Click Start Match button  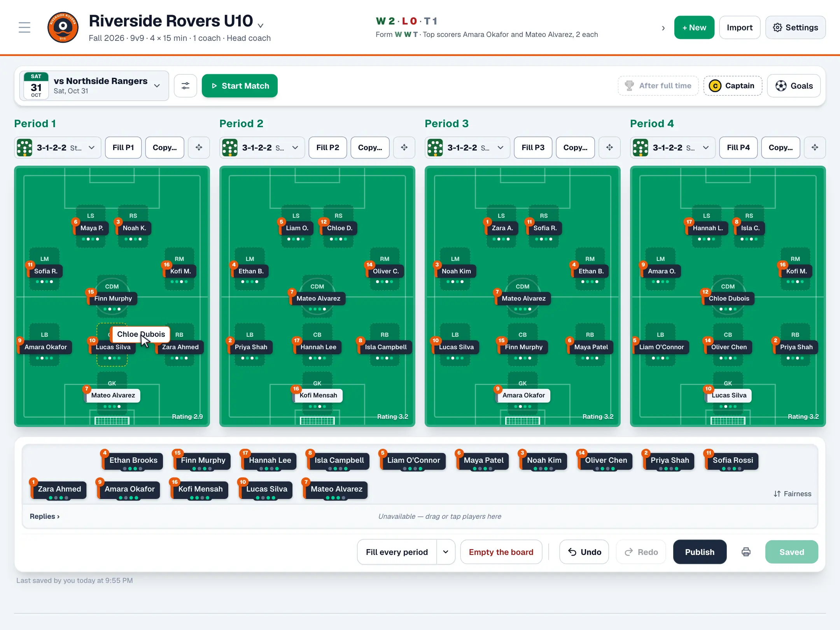[x=240, y=86]
